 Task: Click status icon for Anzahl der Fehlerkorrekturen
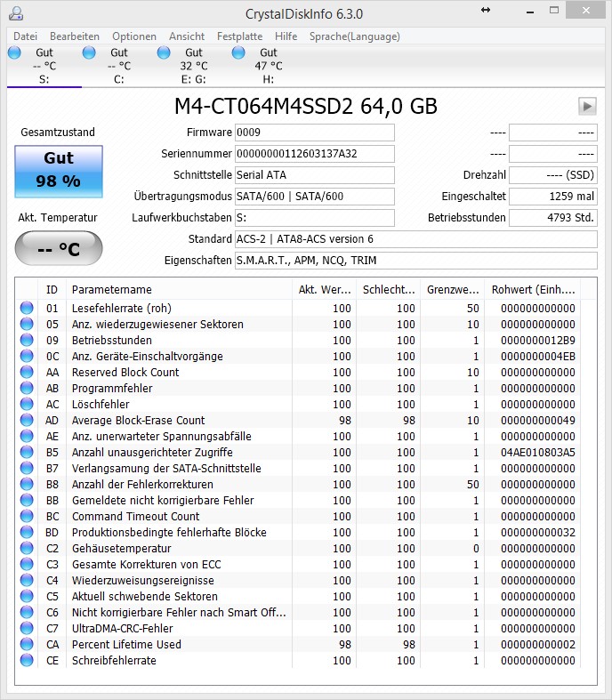(27, 485)
